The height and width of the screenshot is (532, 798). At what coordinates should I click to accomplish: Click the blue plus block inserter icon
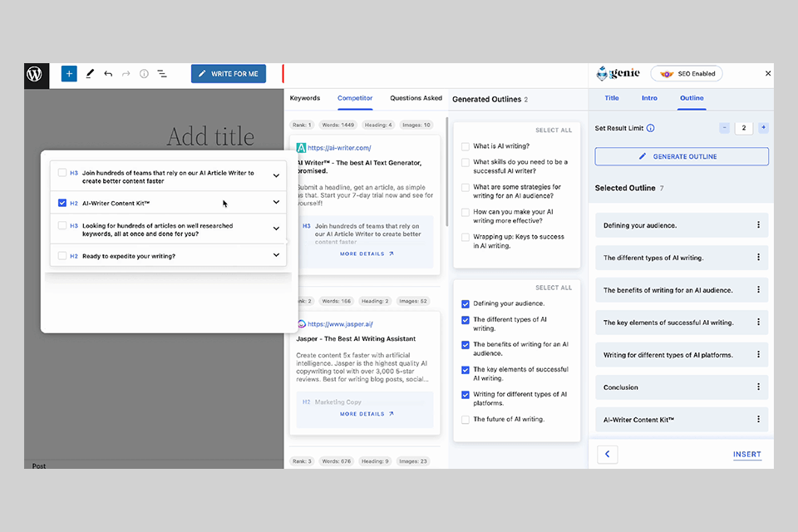click(x=69, y=74)
